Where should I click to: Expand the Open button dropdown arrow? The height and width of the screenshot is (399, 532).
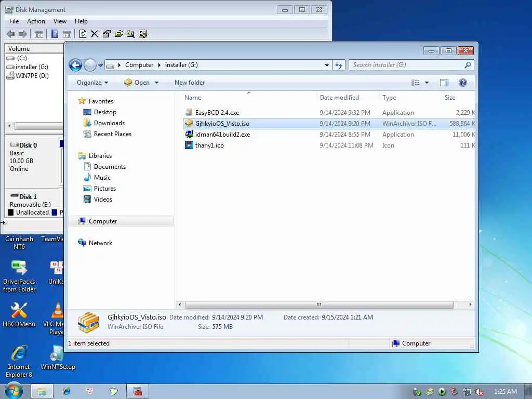point(156,83)
